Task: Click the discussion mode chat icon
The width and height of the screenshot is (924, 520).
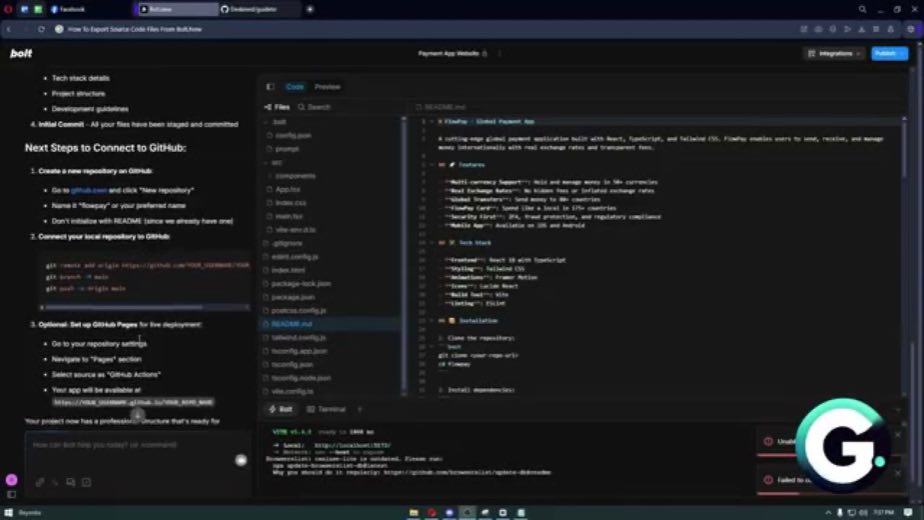Action: (71, 482)
